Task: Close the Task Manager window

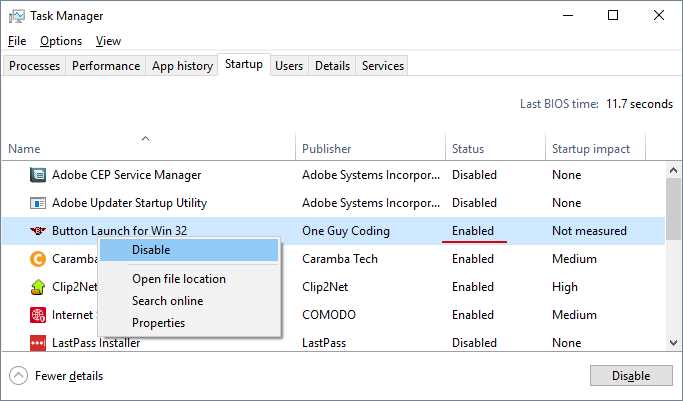Action: (659, 16)
